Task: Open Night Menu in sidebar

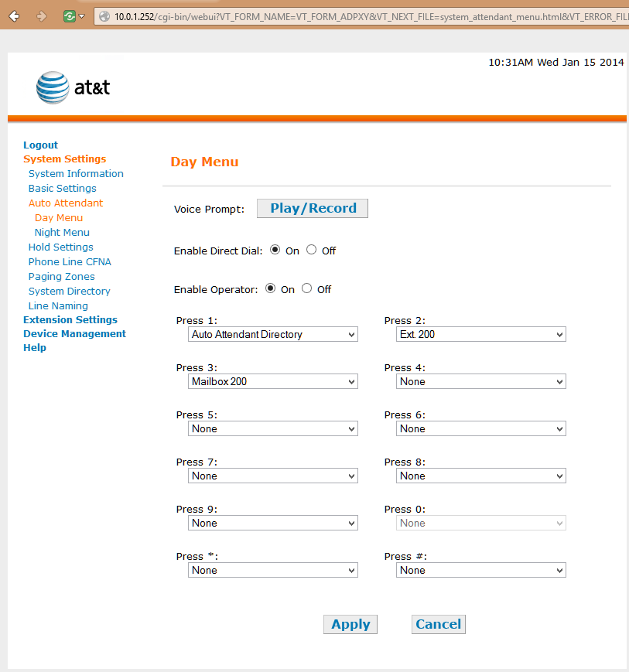Action: [x=62, y=233]
